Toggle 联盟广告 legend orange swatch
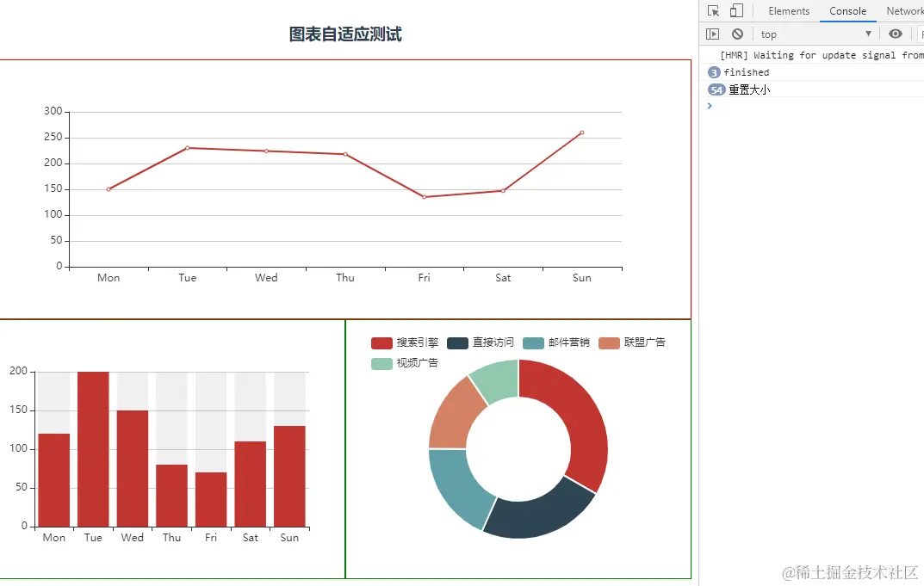924x586 pixels. (609, 342)
